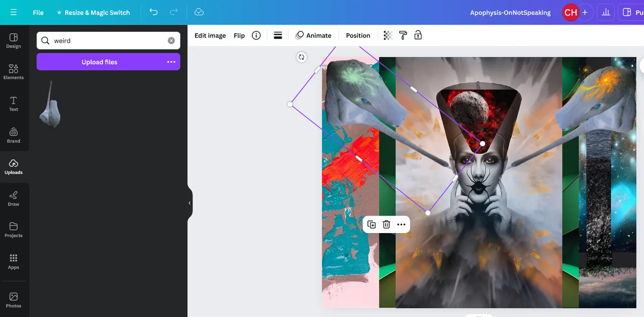This screenshot has height=317, width=644.
Task: Click Edit image in toolbar
Action: point(210,36)
